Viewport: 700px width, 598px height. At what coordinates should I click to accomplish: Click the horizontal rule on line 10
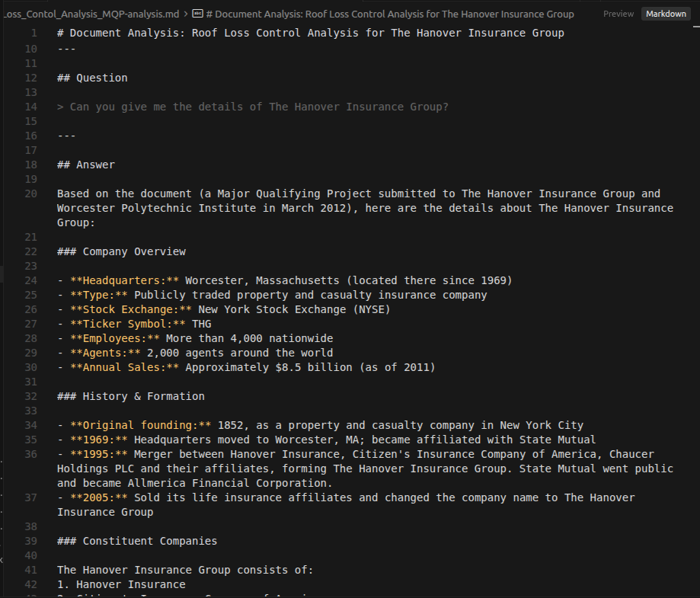66,49
